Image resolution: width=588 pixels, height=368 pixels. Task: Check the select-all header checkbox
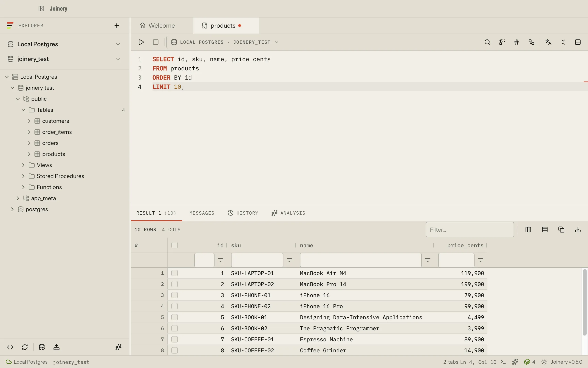coord(175,245)
